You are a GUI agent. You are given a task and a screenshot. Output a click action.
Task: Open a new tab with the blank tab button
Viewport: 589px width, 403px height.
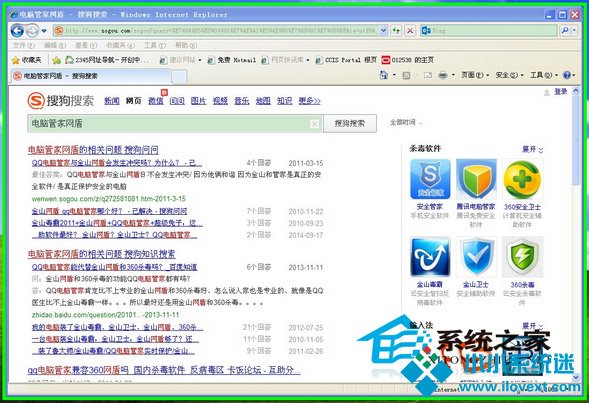179,77
